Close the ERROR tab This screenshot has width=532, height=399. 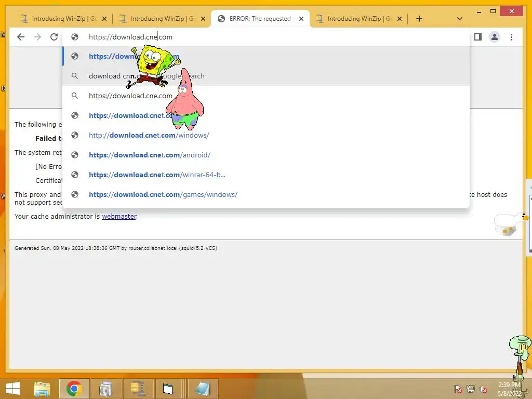click(301, 19)
